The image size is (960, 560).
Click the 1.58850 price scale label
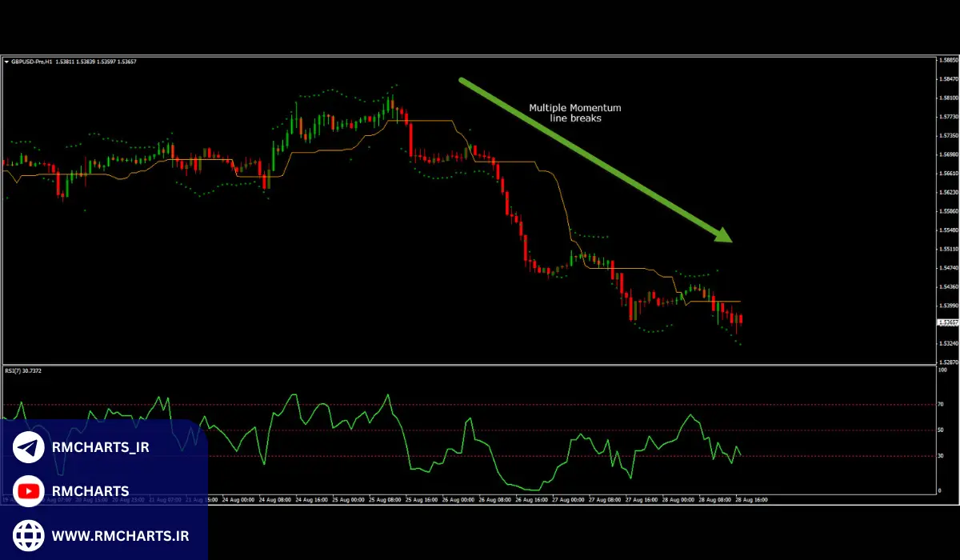point(948,60)
